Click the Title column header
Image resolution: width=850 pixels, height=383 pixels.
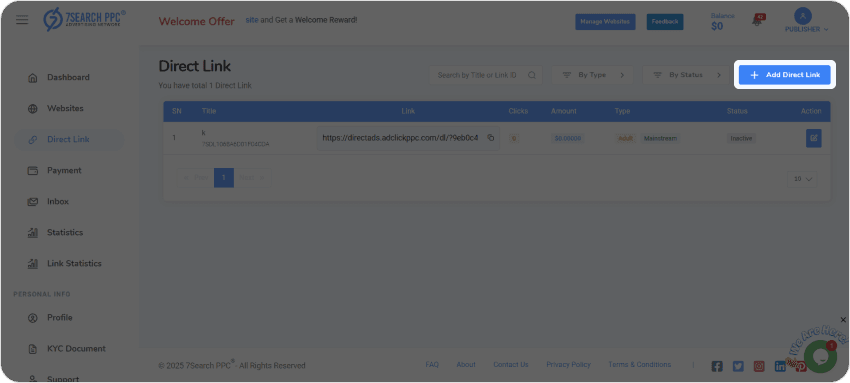(209, 111)
